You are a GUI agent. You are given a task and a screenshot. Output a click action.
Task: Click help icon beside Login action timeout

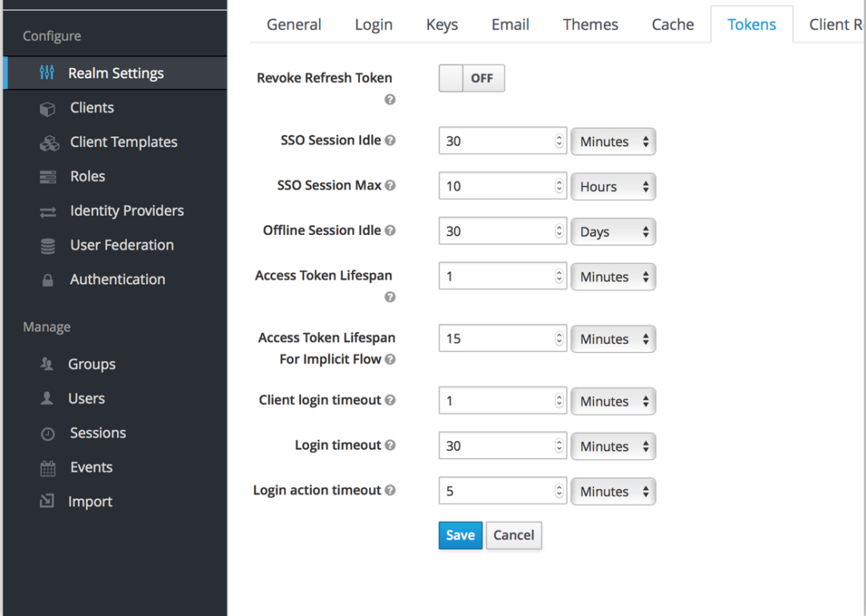391,490
